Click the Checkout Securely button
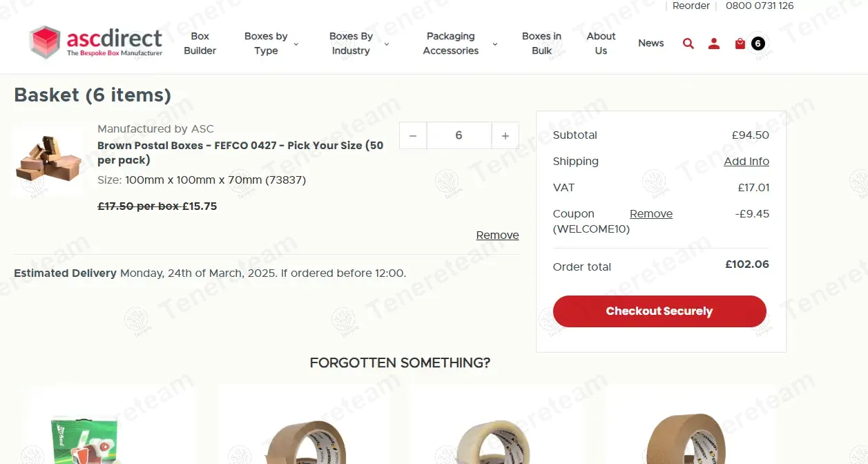Screen dimensions: 868x464 [x=659, y=311]
